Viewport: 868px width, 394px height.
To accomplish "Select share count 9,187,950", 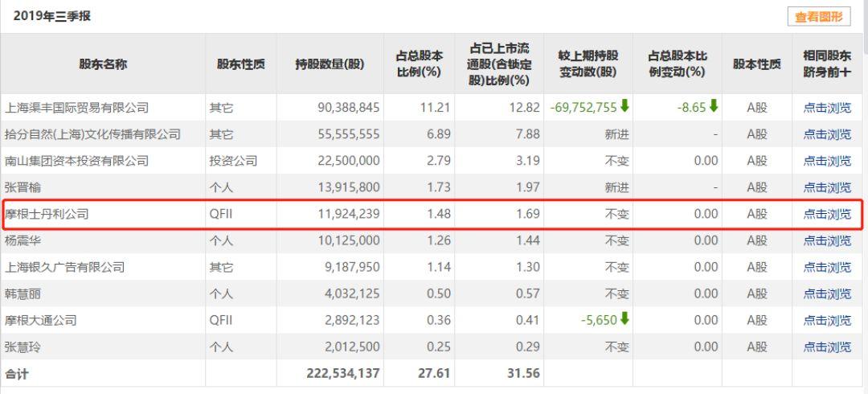I will point(352,267).
